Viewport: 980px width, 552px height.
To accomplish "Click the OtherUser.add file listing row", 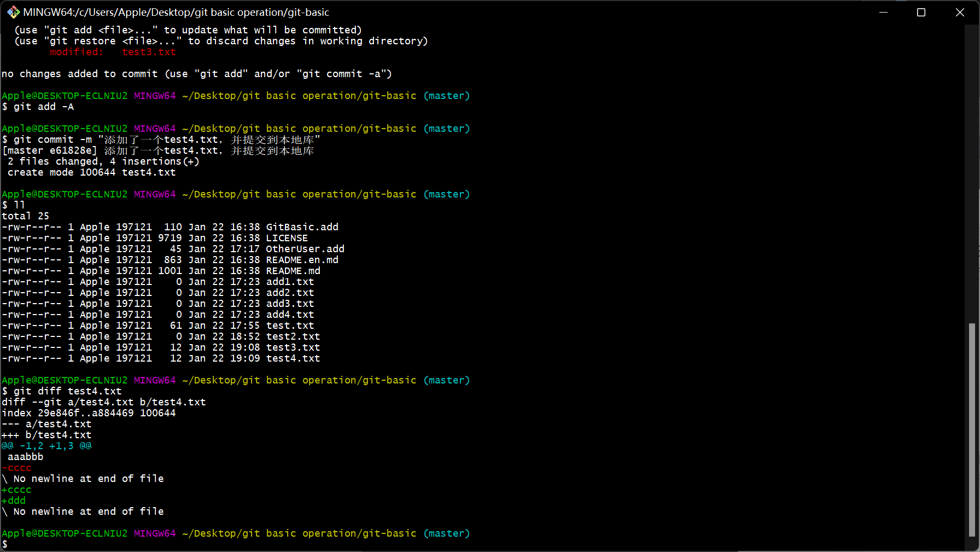I will (173, 249).
